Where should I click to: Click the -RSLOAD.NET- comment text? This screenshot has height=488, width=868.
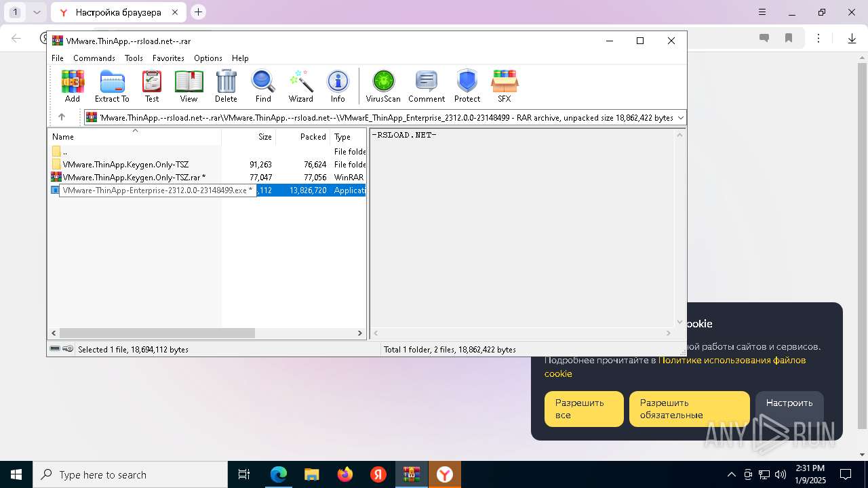(404, 135)
